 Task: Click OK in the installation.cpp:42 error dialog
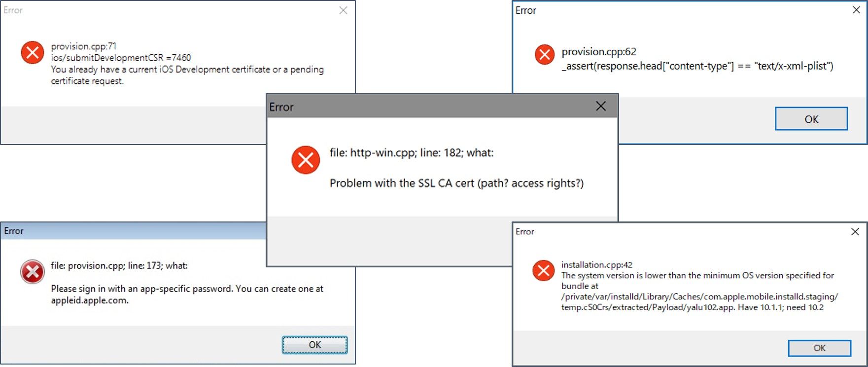pos(819,348)
